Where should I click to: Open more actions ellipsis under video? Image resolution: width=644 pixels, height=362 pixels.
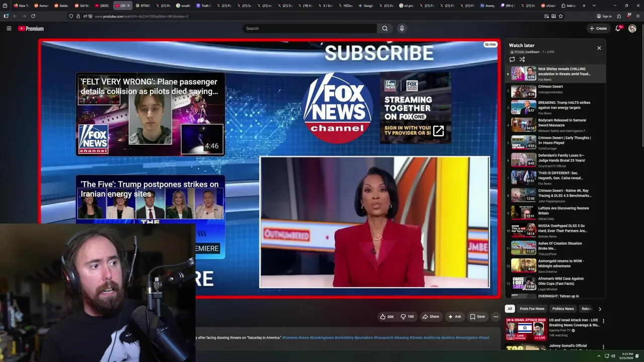(496, 317)
